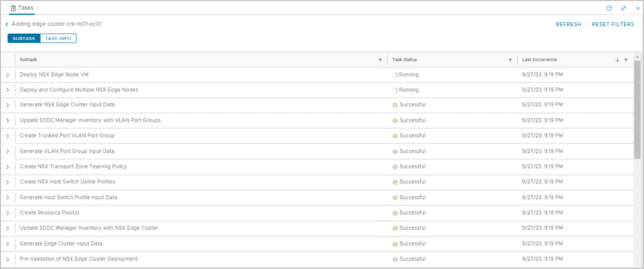Open the Last Occurrence column filter icon
The height and width of the screenshot is (269, 644).
pos(626,60)
